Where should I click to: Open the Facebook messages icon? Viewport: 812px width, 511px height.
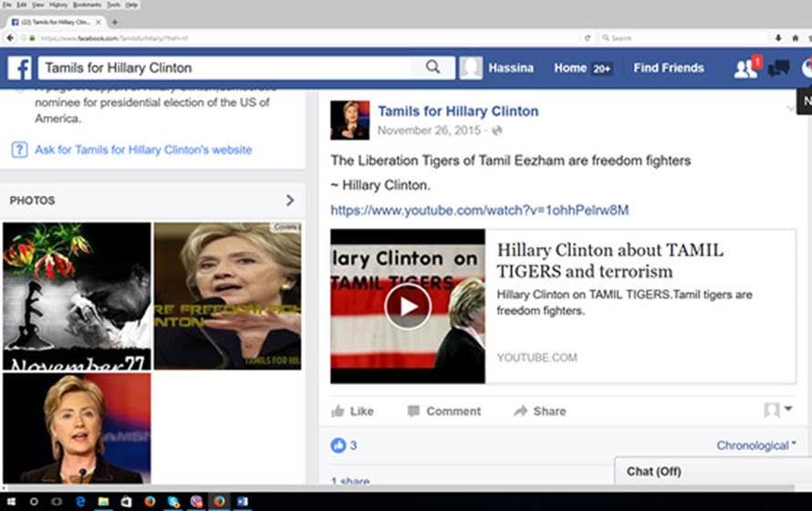coord(778,68)
